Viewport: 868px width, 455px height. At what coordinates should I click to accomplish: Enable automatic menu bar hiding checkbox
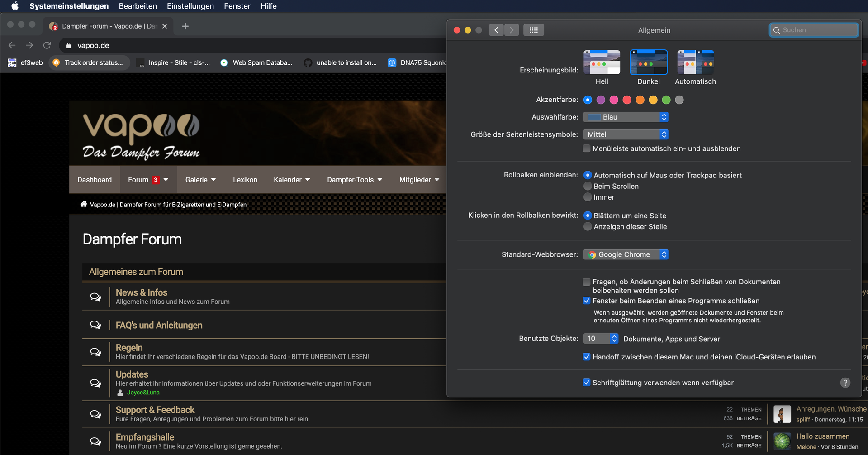[x=587, y=148]
